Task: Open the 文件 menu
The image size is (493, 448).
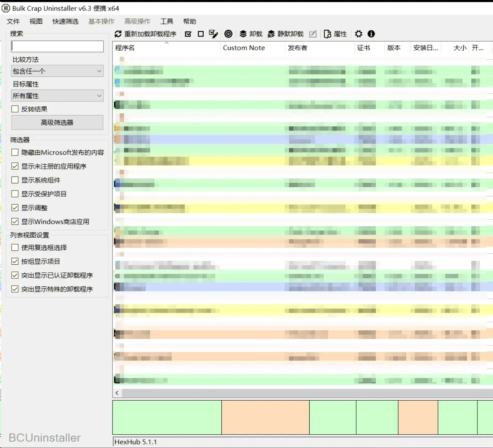Action: 13,21
